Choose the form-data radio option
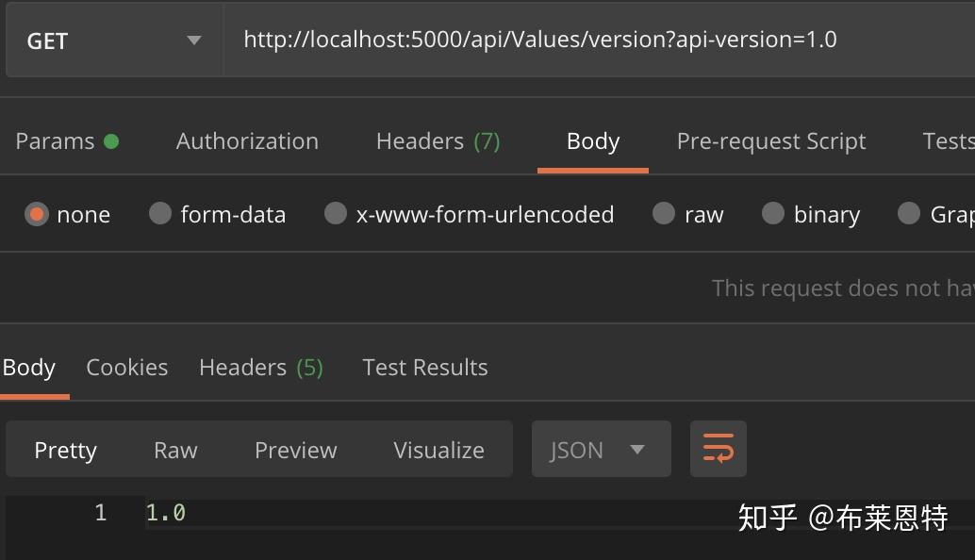The width and height of the screenshot is (975, 560). (x=160, y=214)
